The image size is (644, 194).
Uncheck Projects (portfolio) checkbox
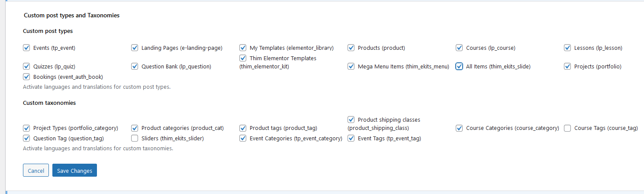[567, 66]
